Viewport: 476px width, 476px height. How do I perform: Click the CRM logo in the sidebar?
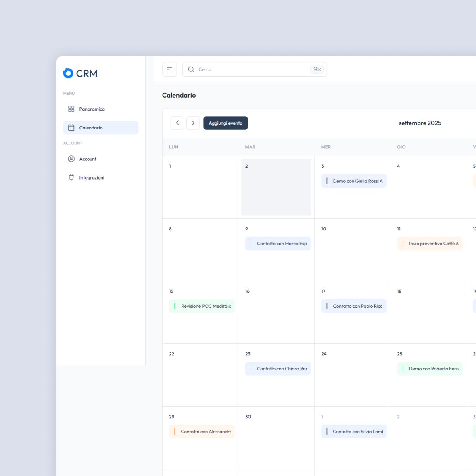[x=80, y=73]
